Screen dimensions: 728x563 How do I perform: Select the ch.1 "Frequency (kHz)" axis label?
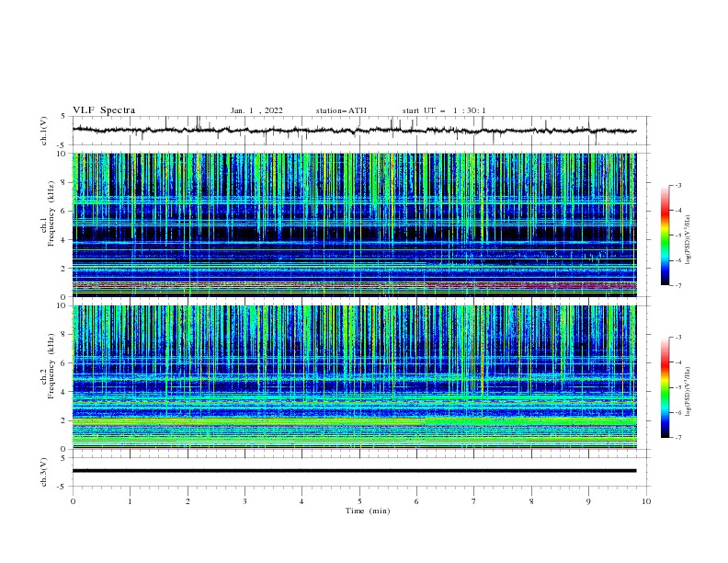click(51, 214)
